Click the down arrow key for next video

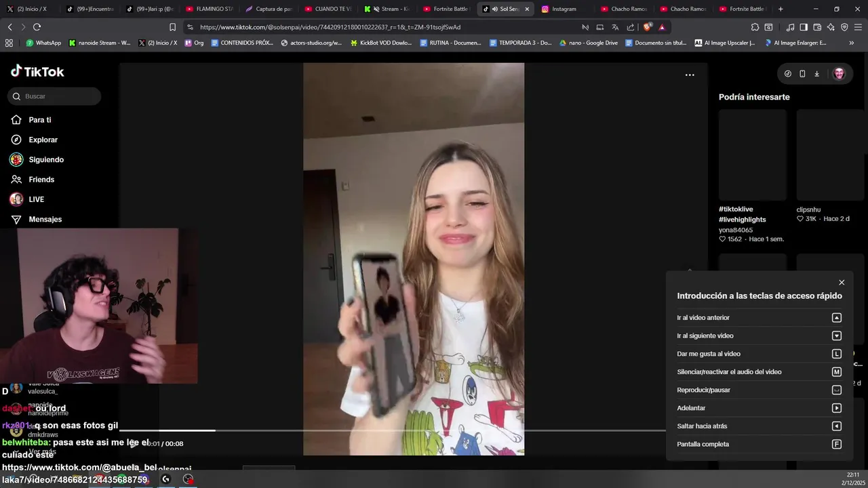(x=836, y=335)
